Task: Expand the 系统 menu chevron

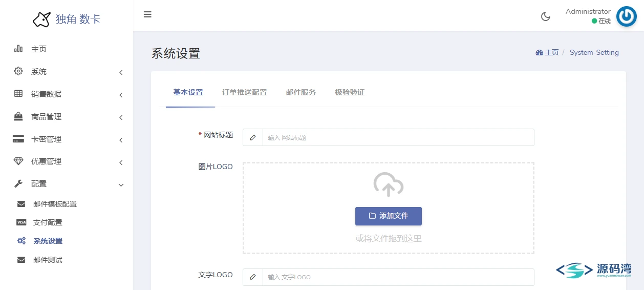Action: tap(121, 72)
